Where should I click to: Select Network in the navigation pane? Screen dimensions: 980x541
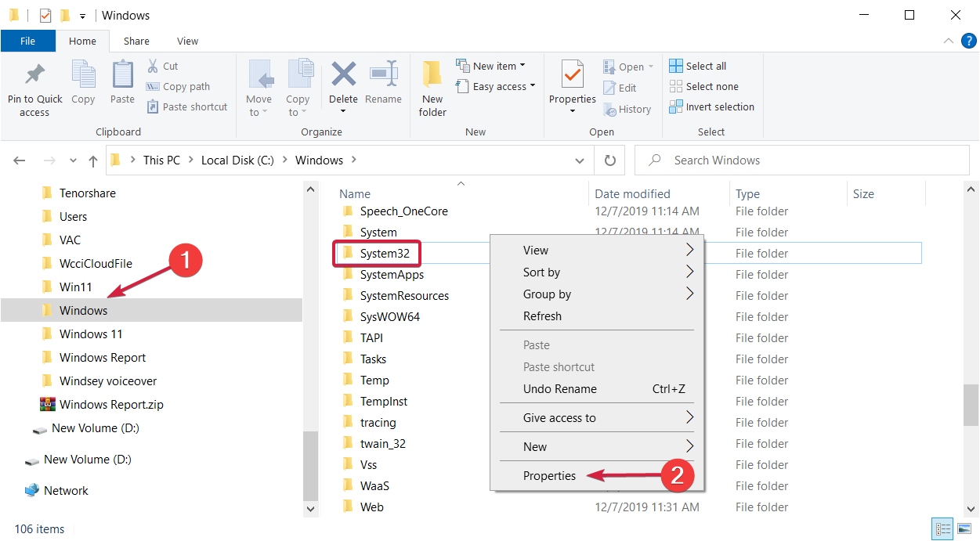coord(57,491)
